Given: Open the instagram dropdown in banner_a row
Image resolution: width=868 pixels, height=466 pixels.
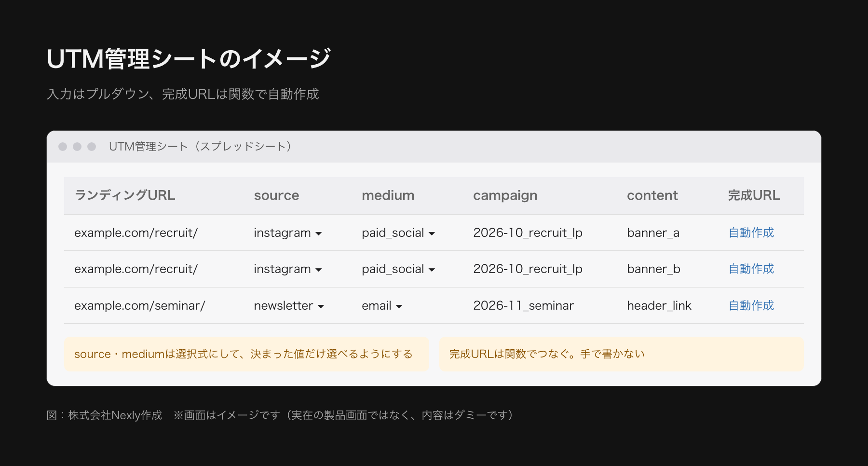Looking at the screenshot, I should [288, 233].
